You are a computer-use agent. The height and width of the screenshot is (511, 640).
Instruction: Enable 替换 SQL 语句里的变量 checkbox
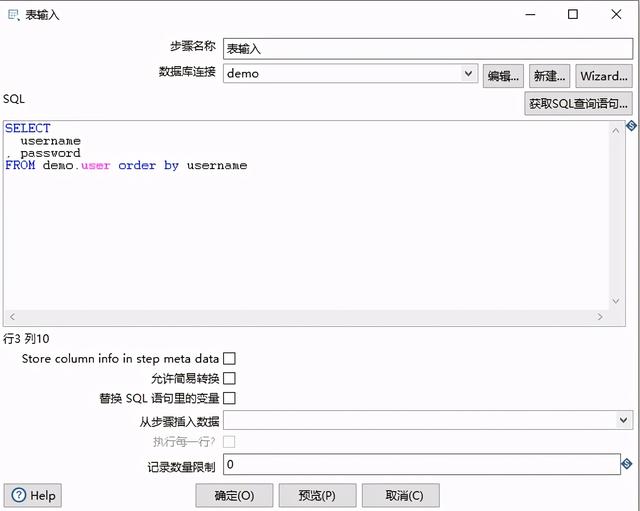click(229, 398)
